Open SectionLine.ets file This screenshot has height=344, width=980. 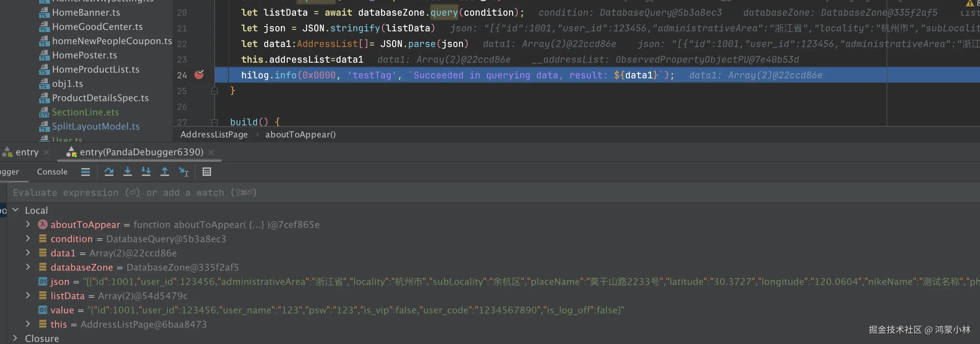[85, 112]
